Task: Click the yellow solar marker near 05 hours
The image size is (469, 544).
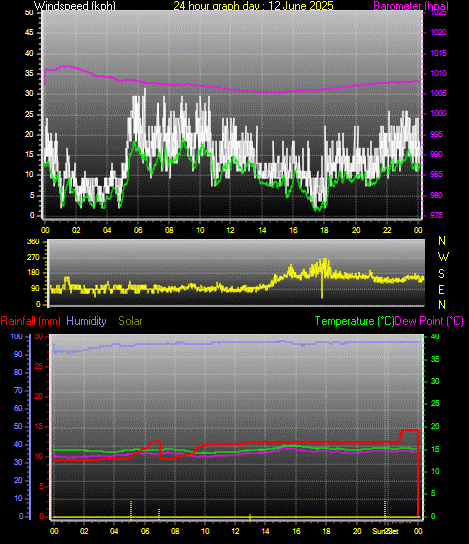Action: (131, 510)
